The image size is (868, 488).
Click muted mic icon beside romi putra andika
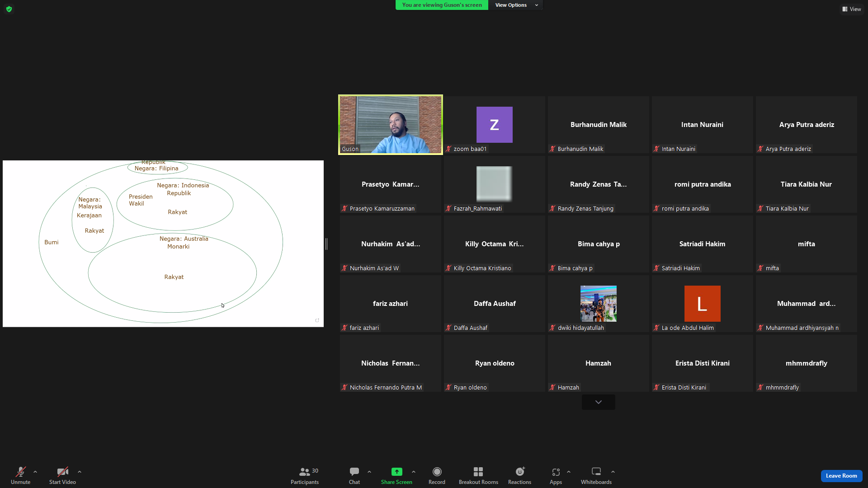(656, 208)
